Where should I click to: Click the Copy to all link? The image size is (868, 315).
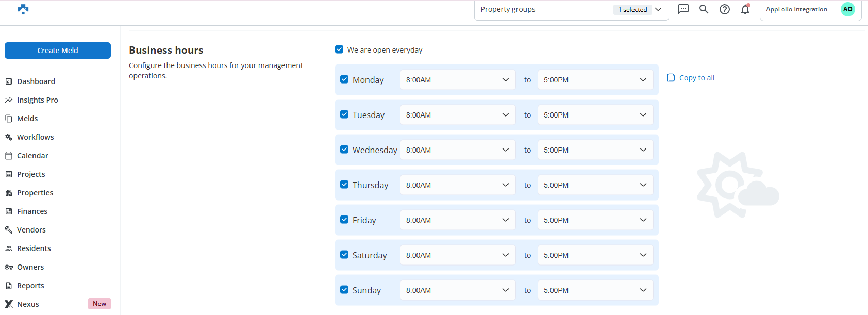[x=696, y=78]
